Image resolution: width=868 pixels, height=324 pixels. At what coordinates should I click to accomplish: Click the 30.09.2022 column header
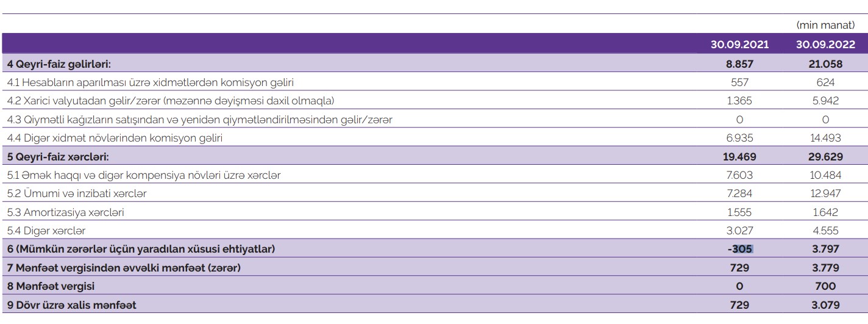(x=825, y=45)
